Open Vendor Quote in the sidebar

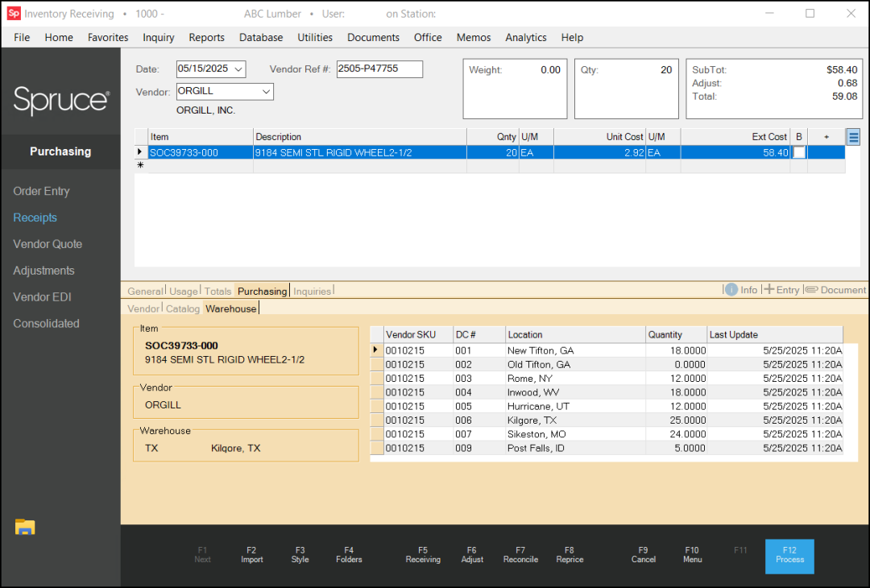[48, 244]
